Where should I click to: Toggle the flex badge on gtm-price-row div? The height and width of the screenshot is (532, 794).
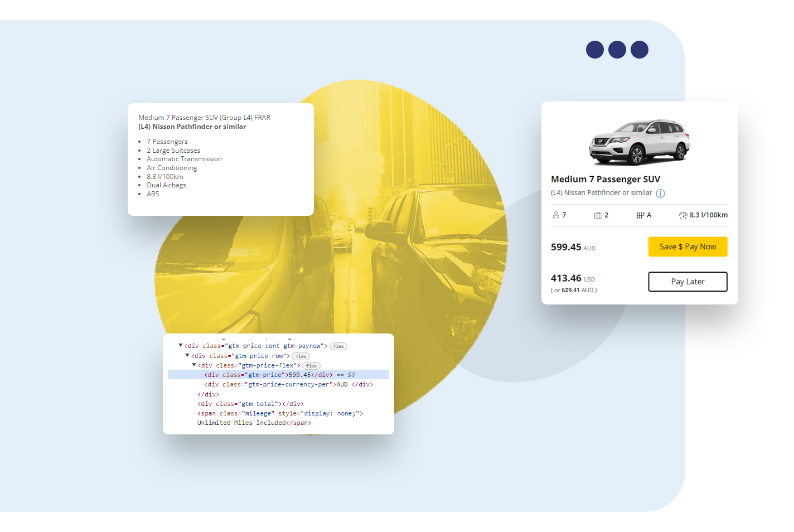pyautogui.click(x=301, y=356)
